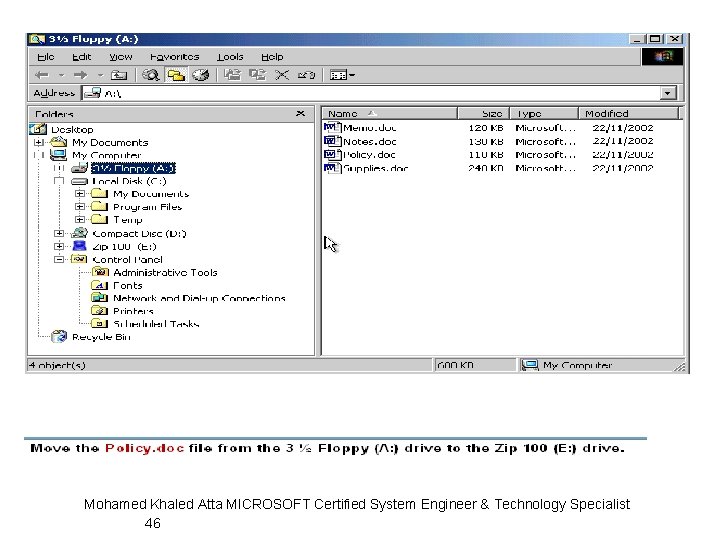The height and width of the screenshot is (540, 720).
Task: Select 3½ Floppy (A:) in the tree
Action: pyautogui.click(x=133, y=169)
